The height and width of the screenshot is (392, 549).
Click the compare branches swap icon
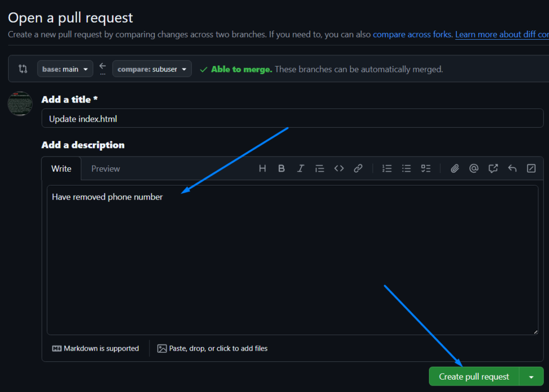23,69
